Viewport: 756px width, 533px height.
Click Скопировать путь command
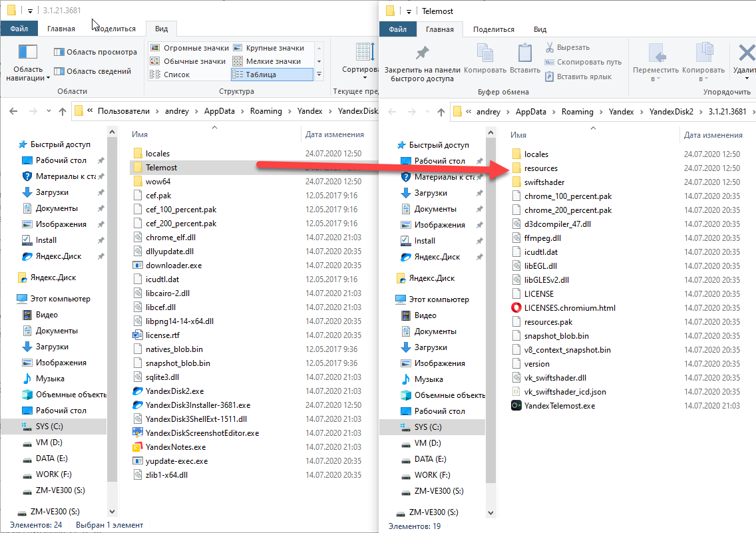(x=583, y=62)
